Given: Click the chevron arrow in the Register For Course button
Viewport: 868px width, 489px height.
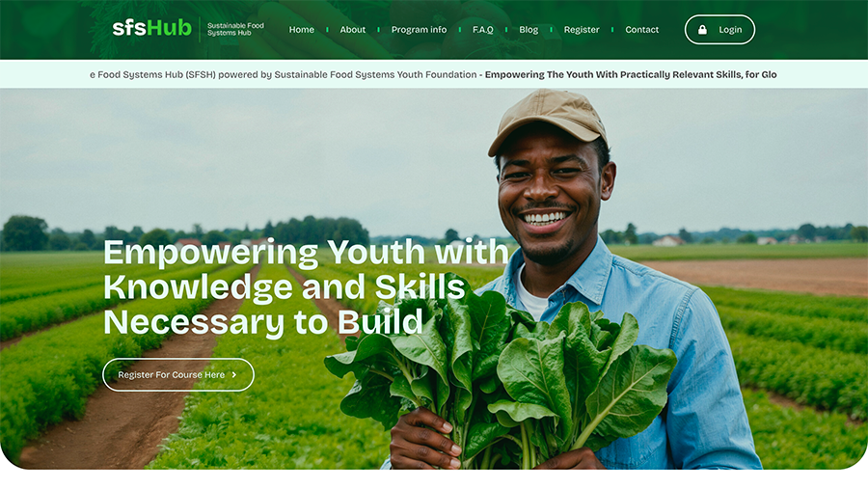Looking at the screenshot, I should [234, 375].
